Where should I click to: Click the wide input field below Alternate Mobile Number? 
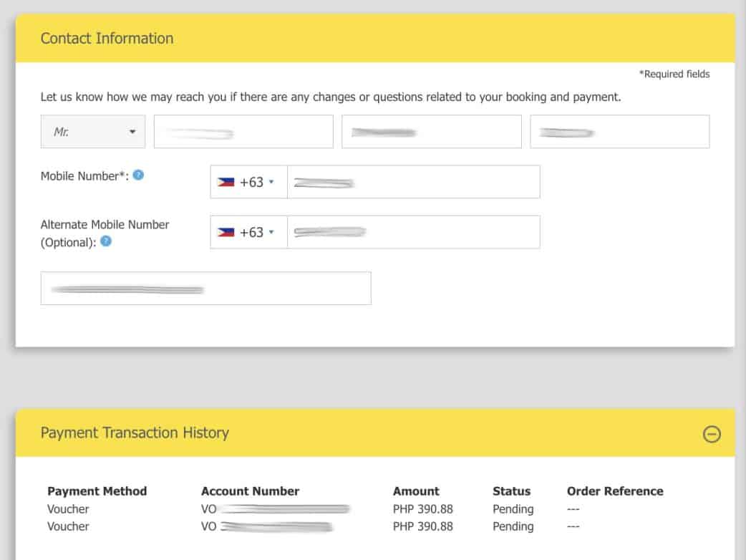point(205,289)
